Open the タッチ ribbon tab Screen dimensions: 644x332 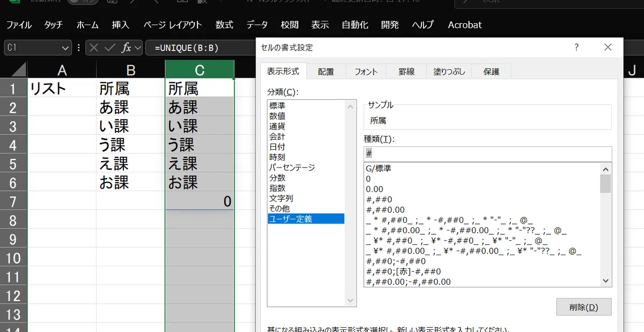click(x=54, y=25)
